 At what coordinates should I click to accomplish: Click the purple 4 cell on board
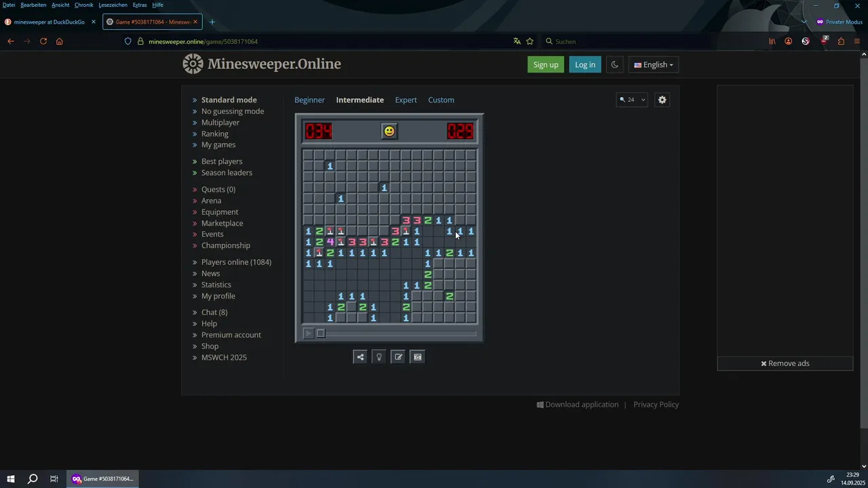(330, 242)
